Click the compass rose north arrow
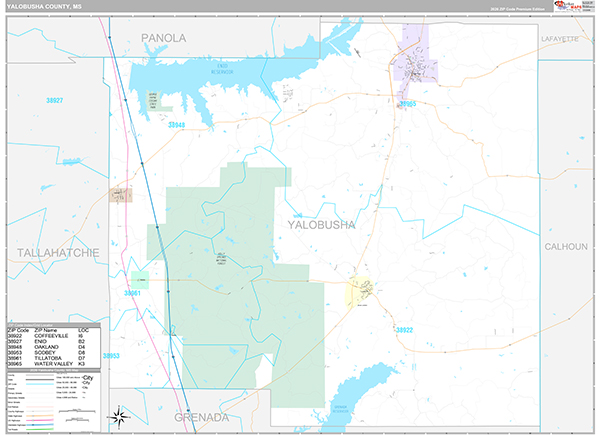 120,415
